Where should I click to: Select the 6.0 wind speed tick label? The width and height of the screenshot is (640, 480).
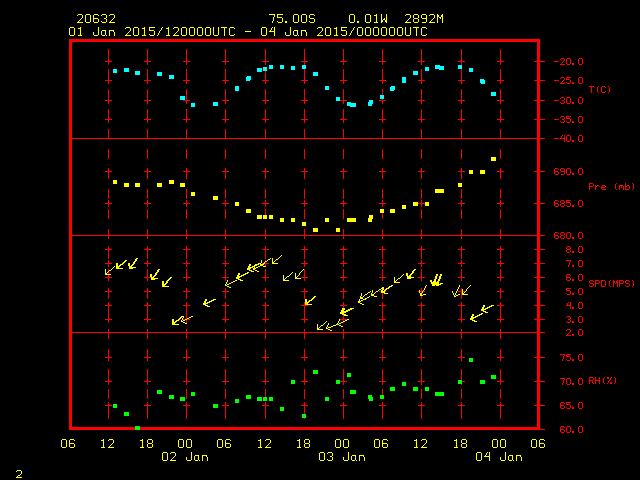(574, 278)
